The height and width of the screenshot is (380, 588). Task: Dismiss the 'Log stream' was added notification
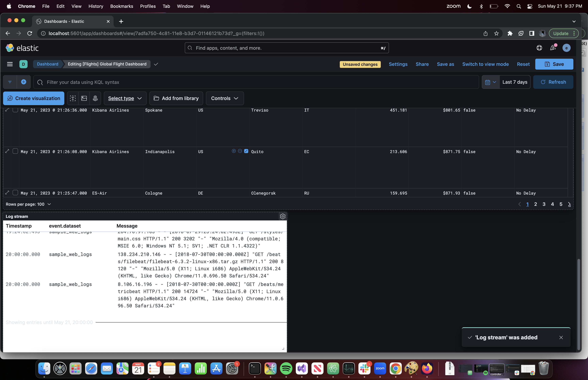pyautogui.click(x=561, y=337)
